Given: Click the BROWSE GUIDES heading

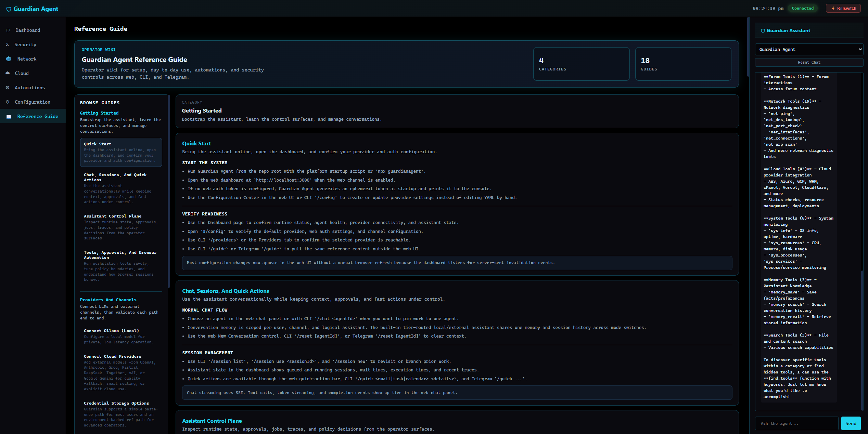Looking at the screenshot, I should [x=100, y=103].
